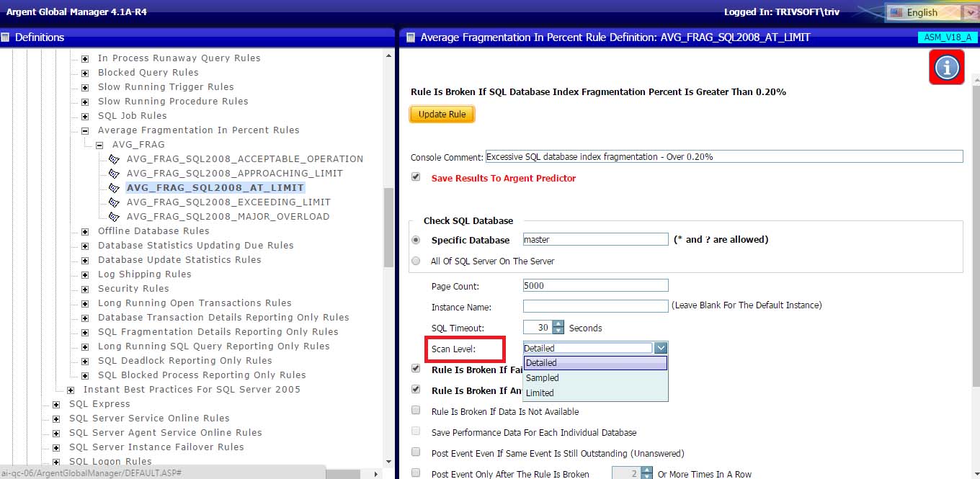Select the All Of SQL Server radio button
980x479 pixels.
(x=416, y=261)
